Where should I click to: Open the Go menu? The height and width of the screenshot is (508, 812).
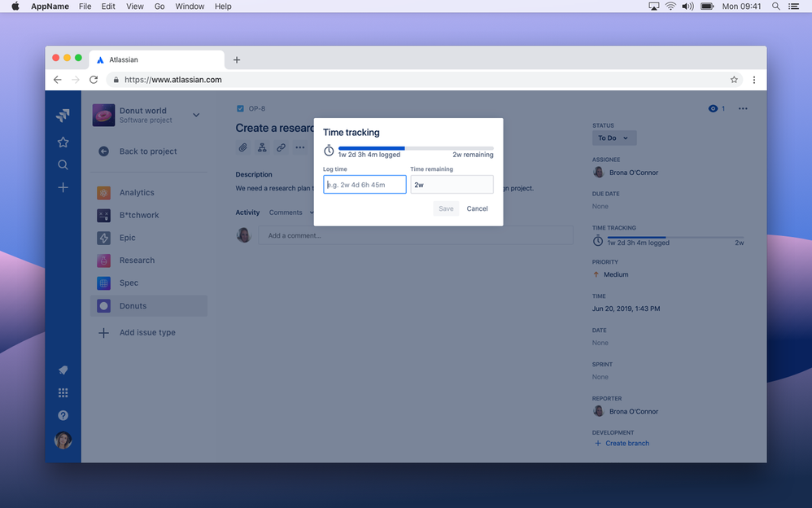pos(159,7)
